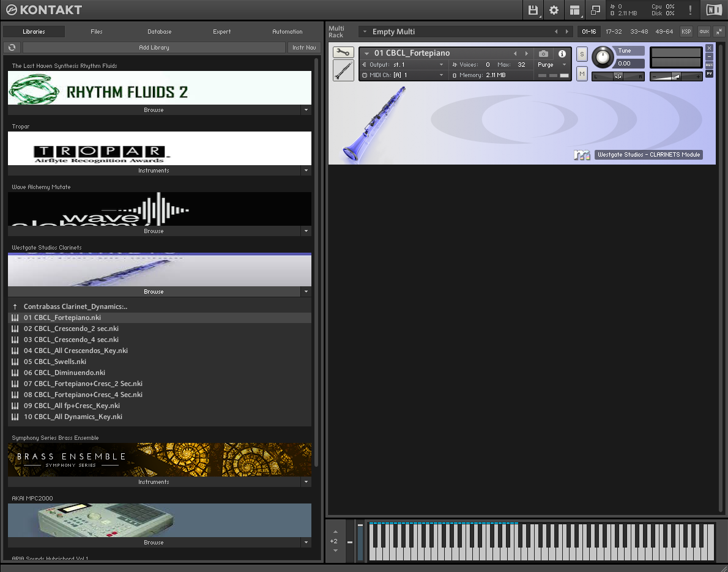Mute the instrument with the M button

click(x=582, y=74)
